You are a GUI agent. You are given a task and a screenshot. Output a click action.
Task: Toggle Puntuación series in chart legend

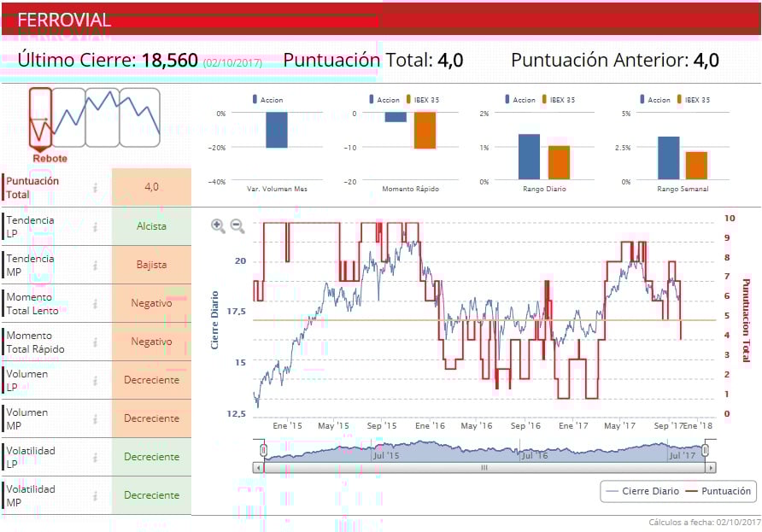(x=718, y=491)
